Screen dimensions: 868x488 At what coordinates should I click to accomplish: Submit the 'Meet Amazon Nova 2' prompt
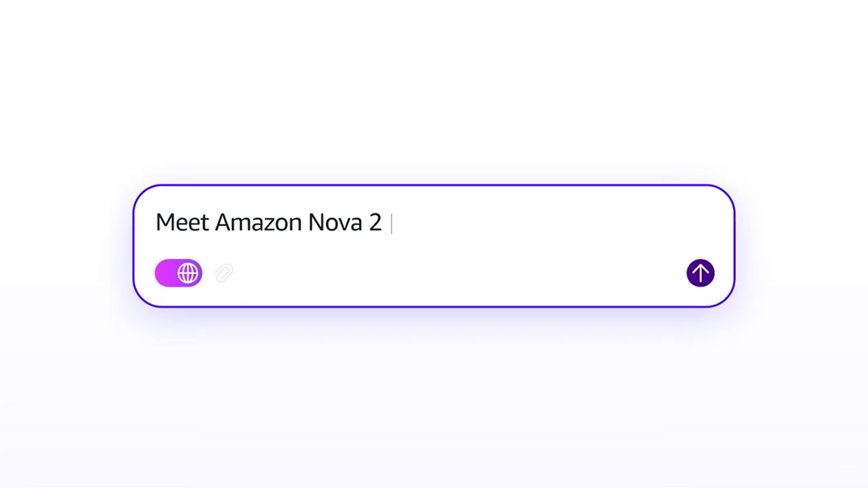[700, 273]
